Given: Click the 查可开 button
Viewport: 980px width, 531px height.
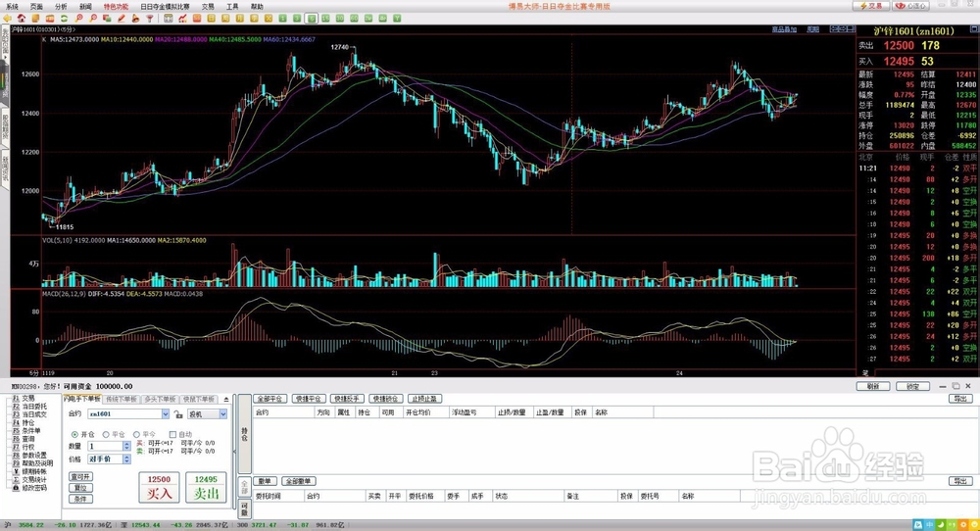Looking at the screenshot, I should click(x=80, y=477).
